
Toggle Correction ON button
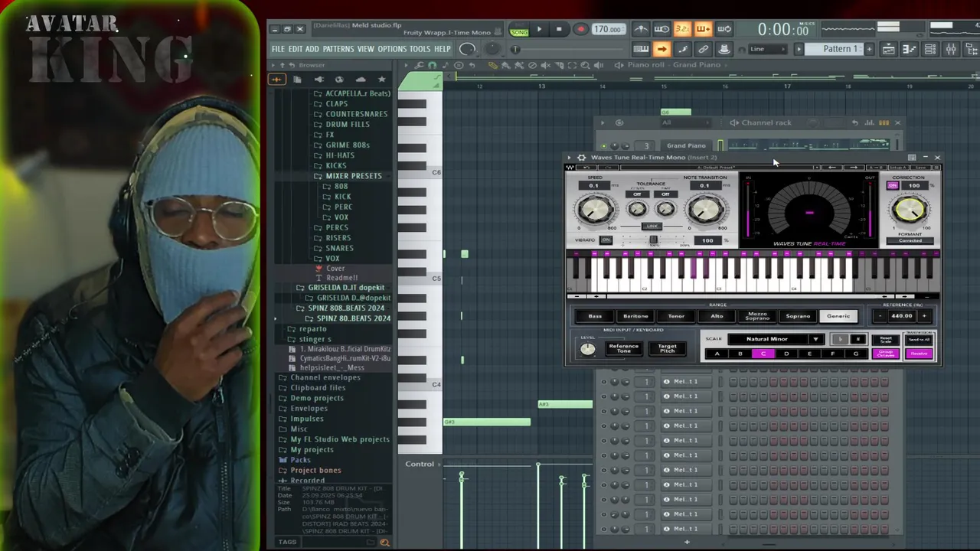[x=893, y=185]
